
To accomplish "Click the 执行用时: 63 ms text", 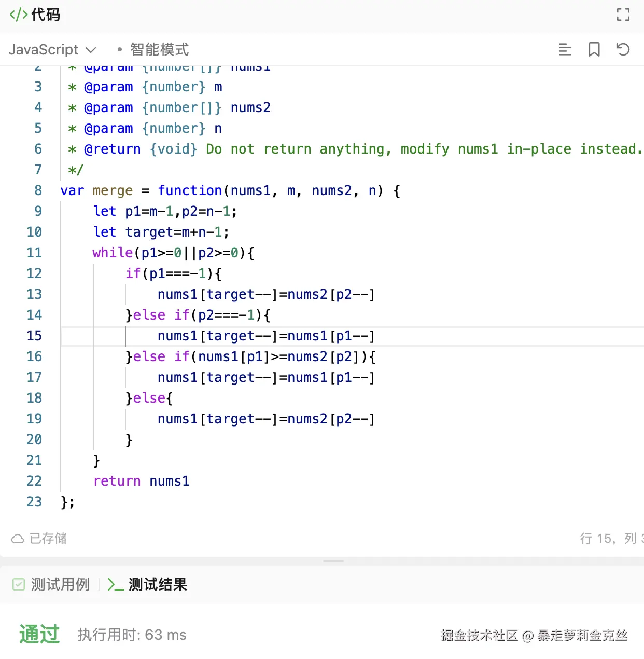I will (132, 635).
